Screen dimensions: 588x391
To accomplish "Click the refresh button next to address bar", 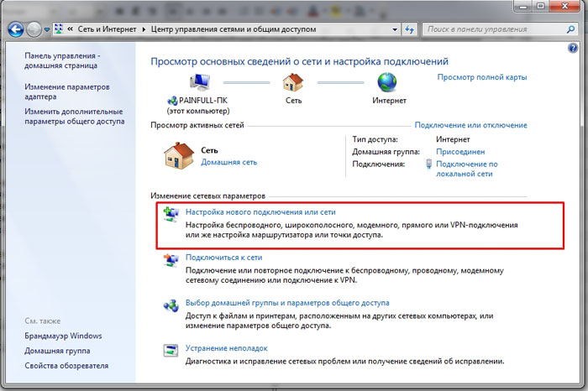I will (x=411, y=29).
